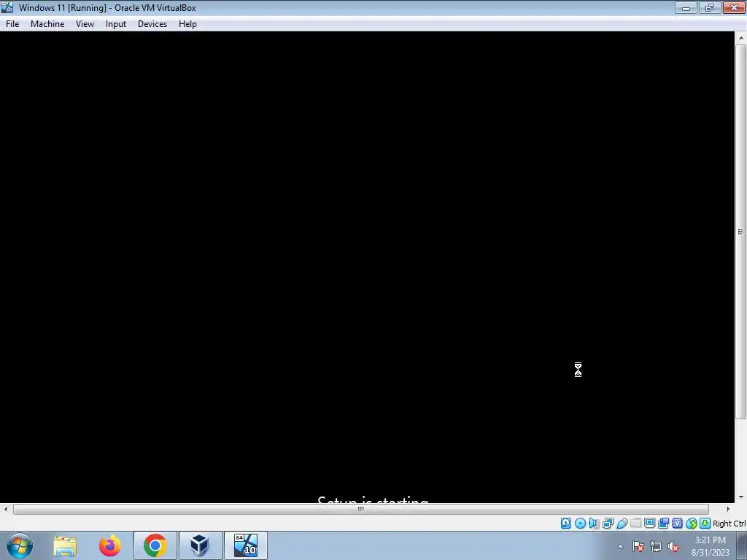Open the Help menu
747x560 pixels.
click(x=187, y=24)
